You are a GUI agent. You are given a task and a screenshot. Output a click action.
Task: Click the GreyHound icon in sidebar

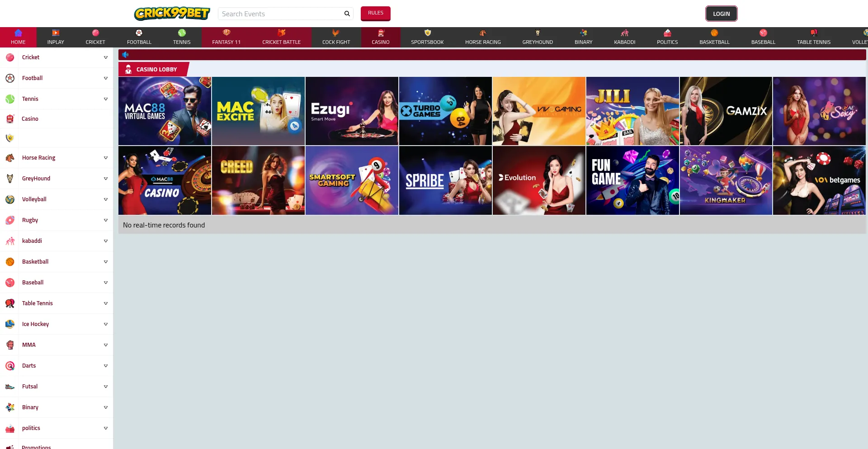tap(10, 179)
